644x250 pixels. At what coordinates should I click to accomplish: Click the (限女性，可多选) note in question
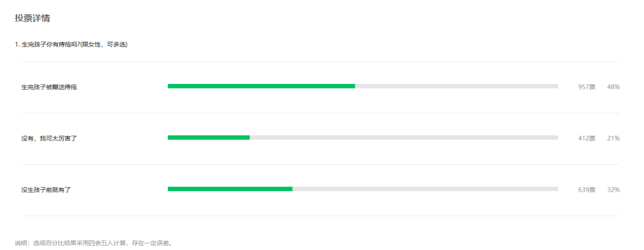coord(104,45)
